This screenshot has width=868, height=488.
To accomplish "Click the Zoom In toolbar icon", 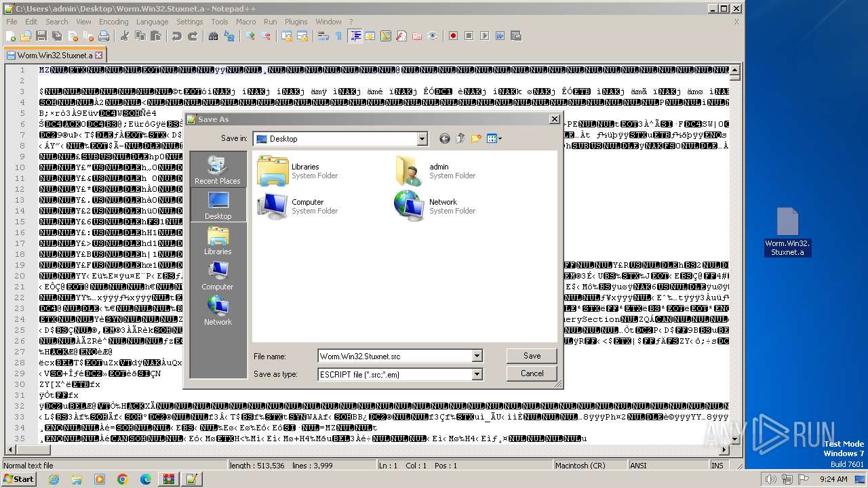I will coord(250,36).
